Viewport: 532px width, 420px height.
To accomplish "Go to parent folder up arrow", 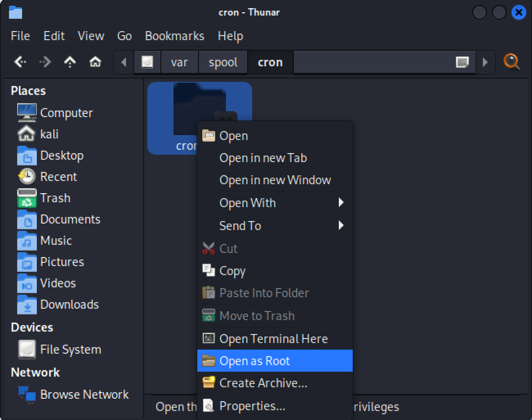I will pos(70,62).
